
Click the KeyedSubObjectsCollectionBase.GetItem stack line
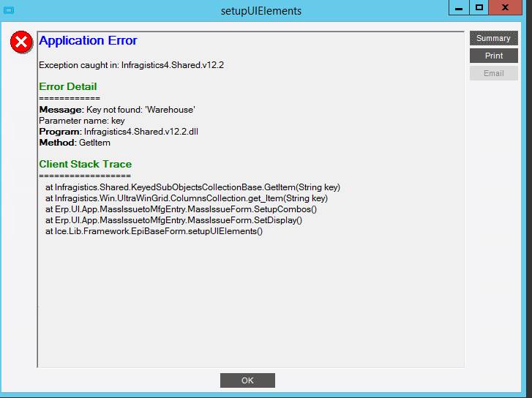point(192,187)
